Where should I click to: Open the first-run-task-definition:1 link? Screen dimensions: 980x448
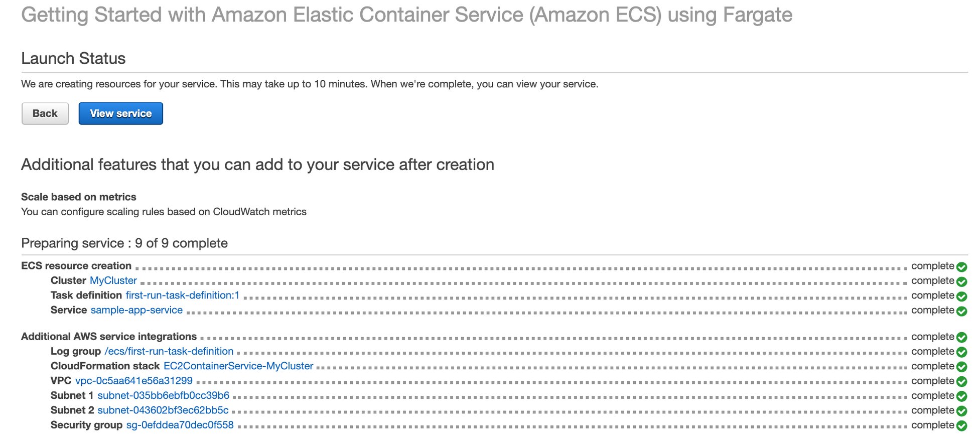[x=182, y=295]
